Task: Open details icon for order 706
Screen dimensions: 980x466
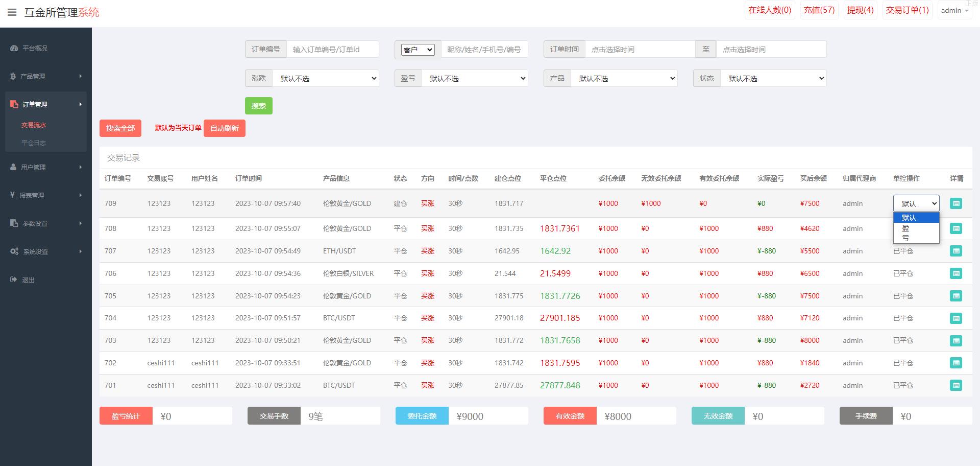Action: (955, 273)
